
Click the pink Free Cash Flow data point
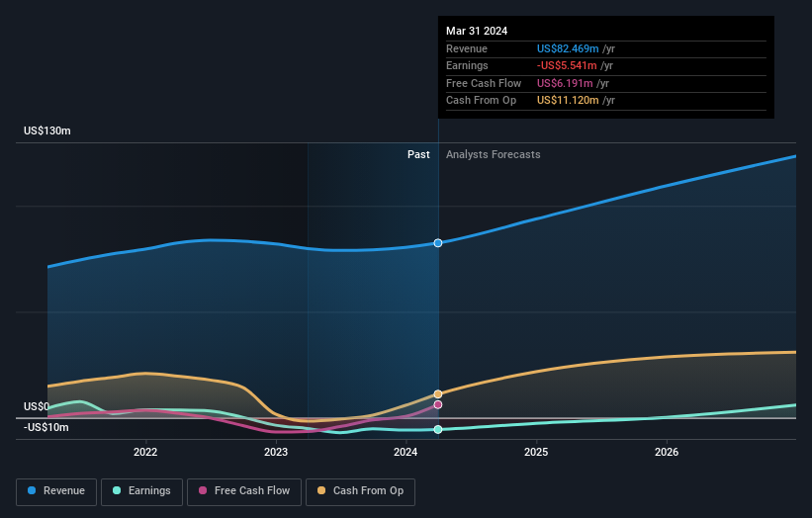(438, 404)
